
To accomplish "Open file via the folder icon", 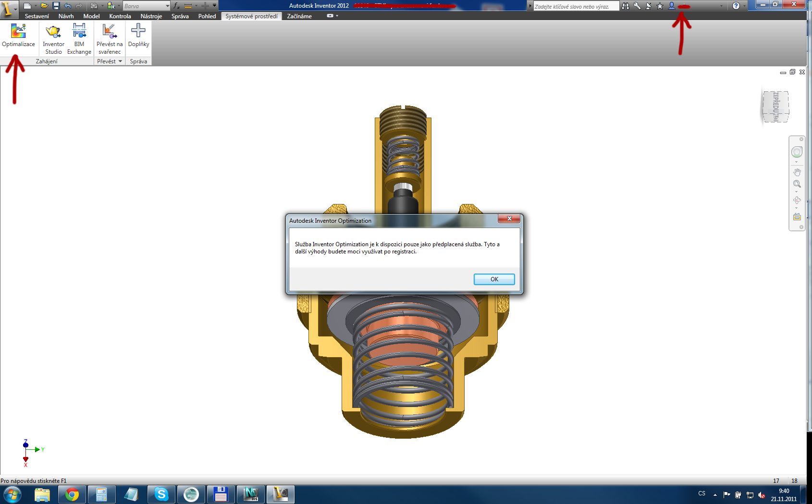I will (44, 6).
